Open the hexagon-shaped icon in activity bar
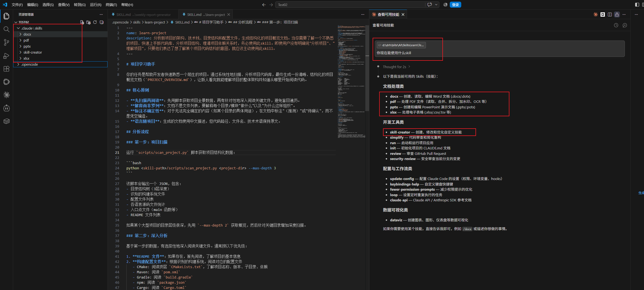644x290 pixels. [7, 82]
